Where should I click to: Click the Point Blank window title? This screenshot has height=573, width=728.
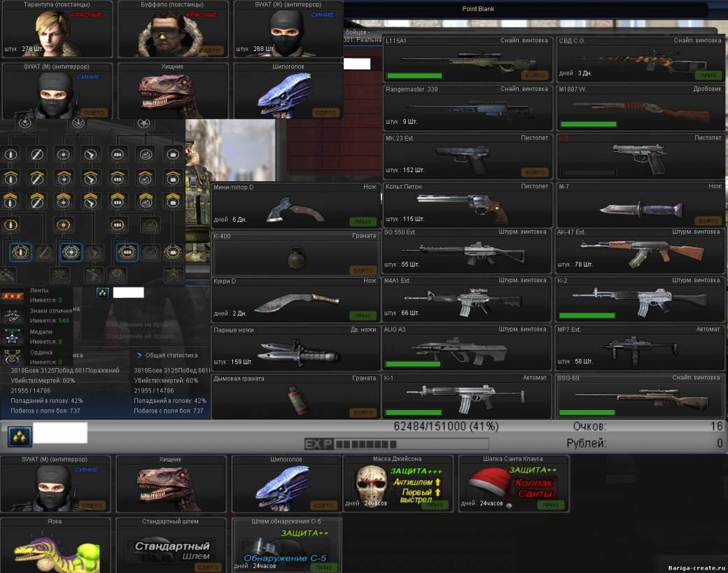477,9
